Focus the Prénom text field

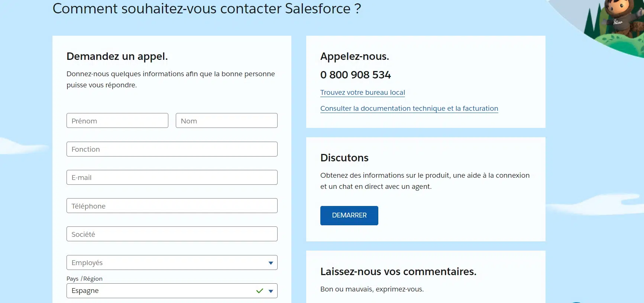coord(117,121)
